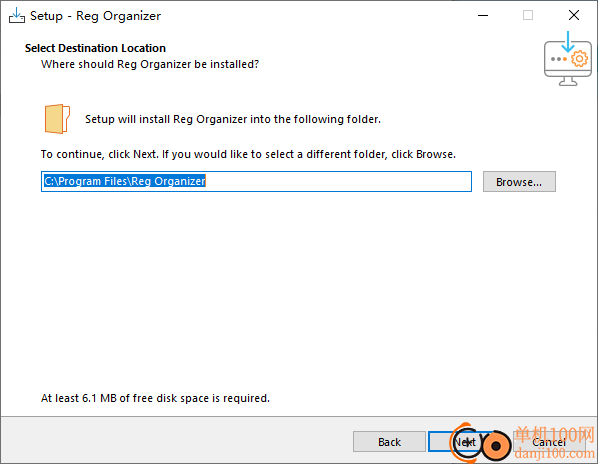The image size is (598, 464).
Task: Click the free disk space requirement text
Action: point(155,398)
